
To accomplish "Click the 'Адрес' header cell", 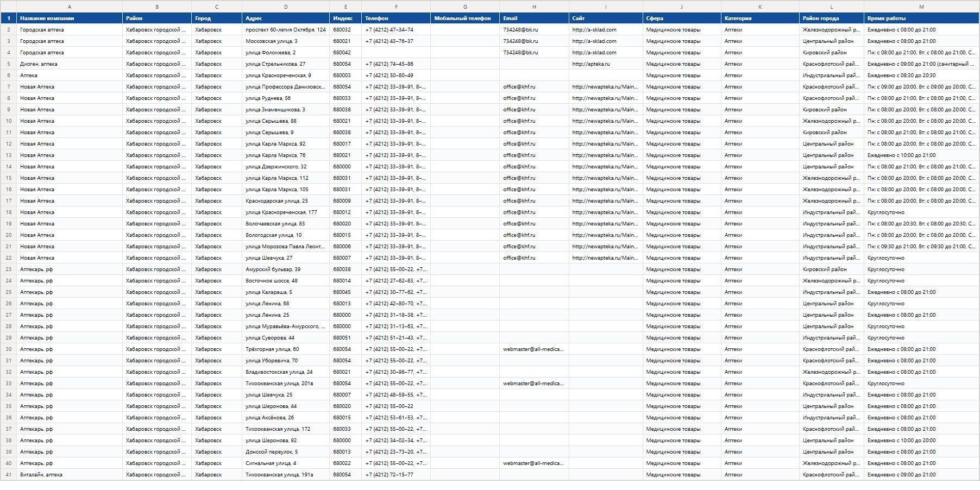I will tap(286, 18).
